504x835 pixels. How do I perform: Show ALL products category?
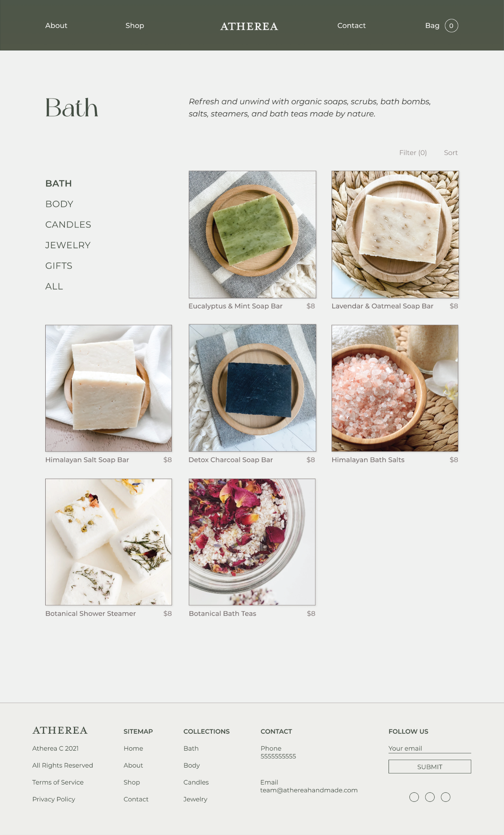[x=54, y=286]
